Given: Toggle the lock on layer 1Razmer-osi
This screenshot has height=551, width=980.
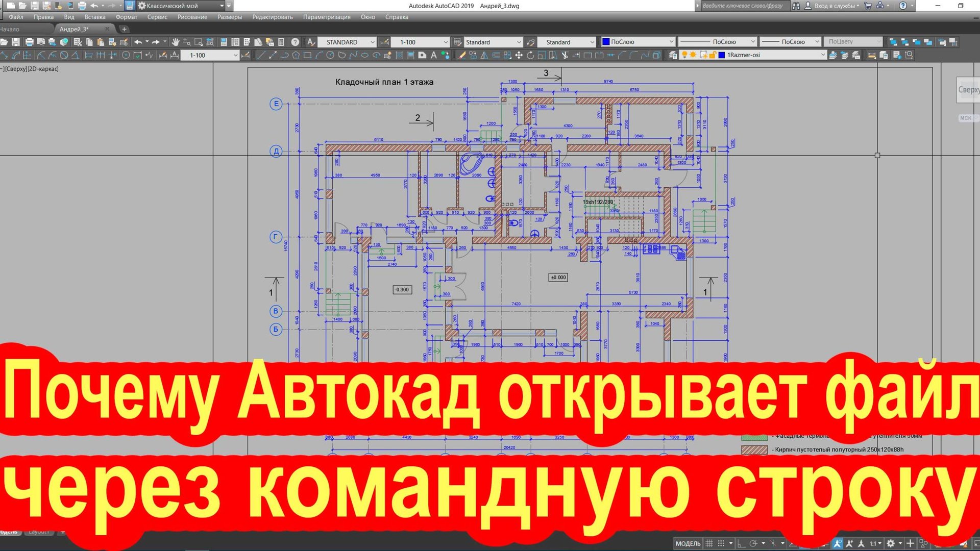Looking at the screenshot, I should [713, 55].
